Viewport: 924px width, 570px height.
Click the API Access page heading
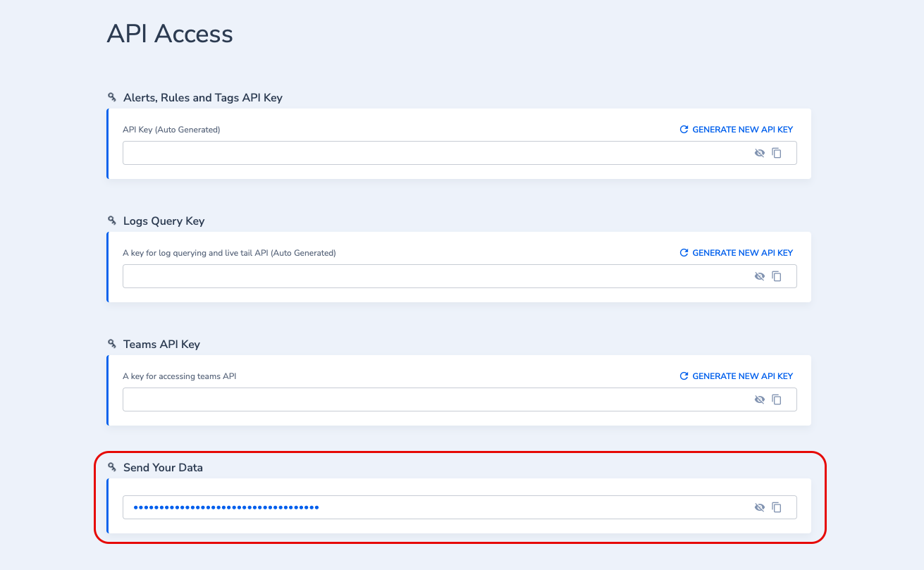coord(170,34)
